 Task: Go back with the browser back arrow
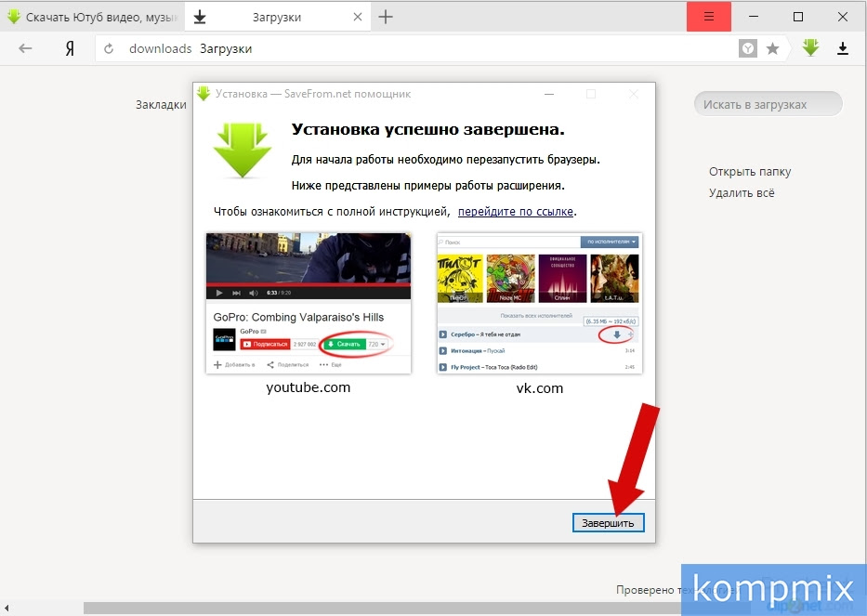[x=25, y=48]
